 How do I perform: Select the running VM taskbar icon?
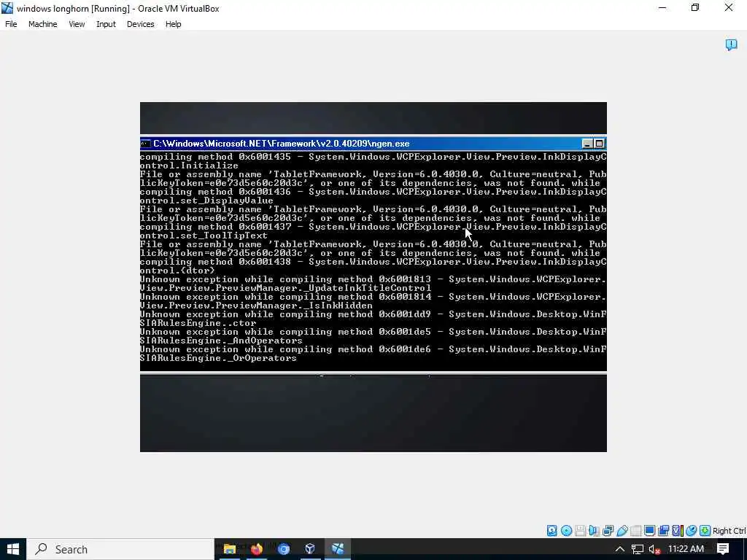[x=338, y=549]
